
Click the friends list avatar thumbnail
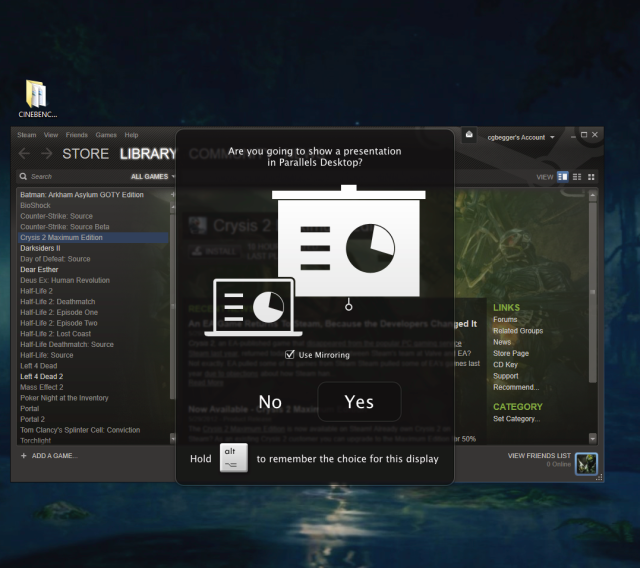click(x=586, y=464)
